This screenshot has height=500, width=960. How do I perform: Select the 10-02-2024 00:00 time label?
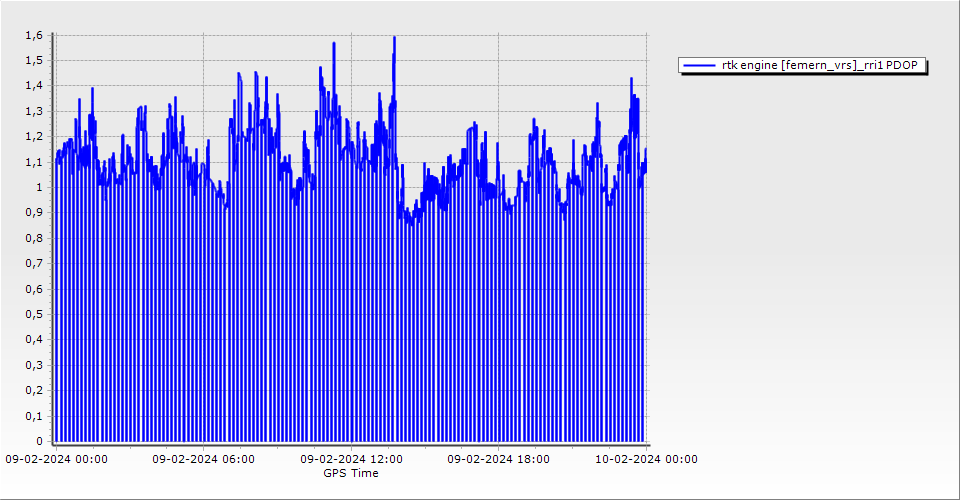coord(646,459)
